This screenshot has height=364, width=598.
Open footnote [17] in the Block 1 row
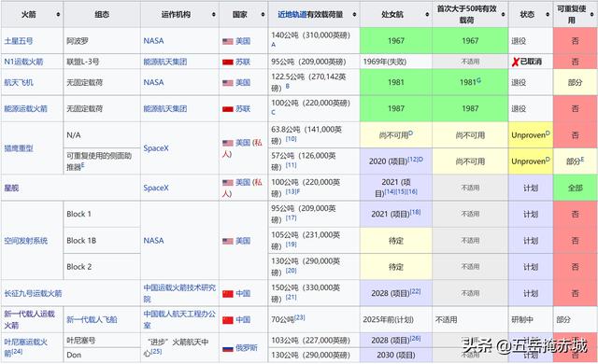[x=291, y=218]
